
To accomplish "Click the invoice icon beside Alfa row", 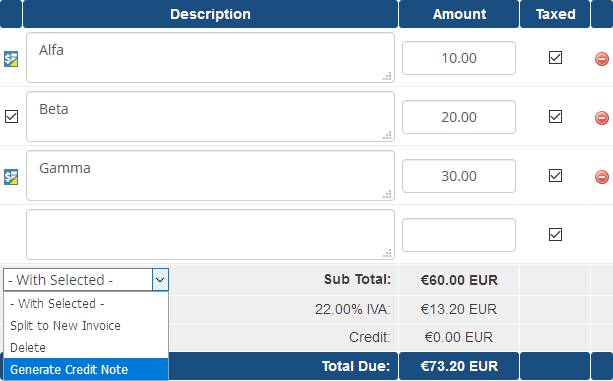I will (11, 59).
